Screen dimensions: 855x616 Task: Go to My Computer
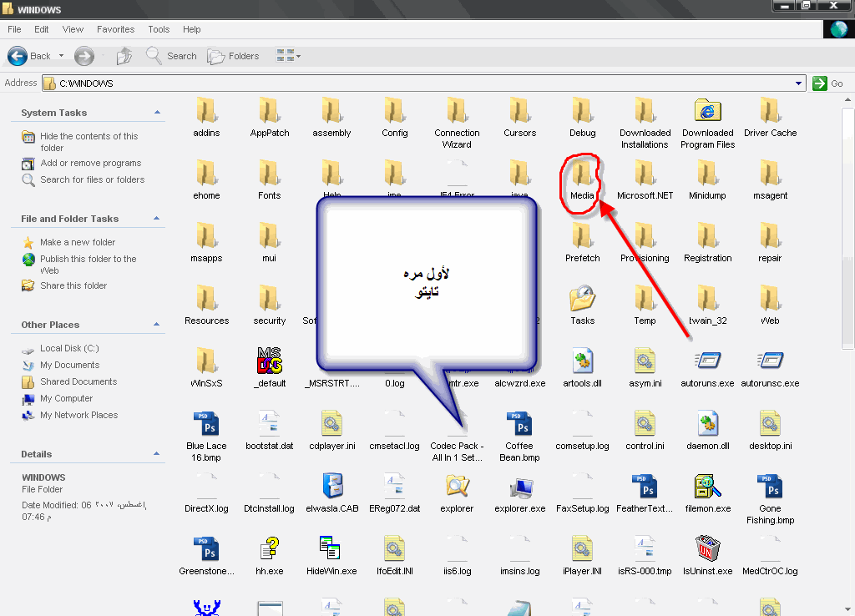point(67,398)
